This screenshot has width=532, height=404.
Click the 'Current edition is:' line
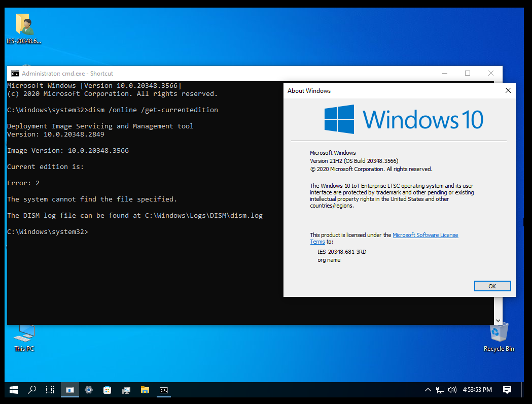coord(46,166)
